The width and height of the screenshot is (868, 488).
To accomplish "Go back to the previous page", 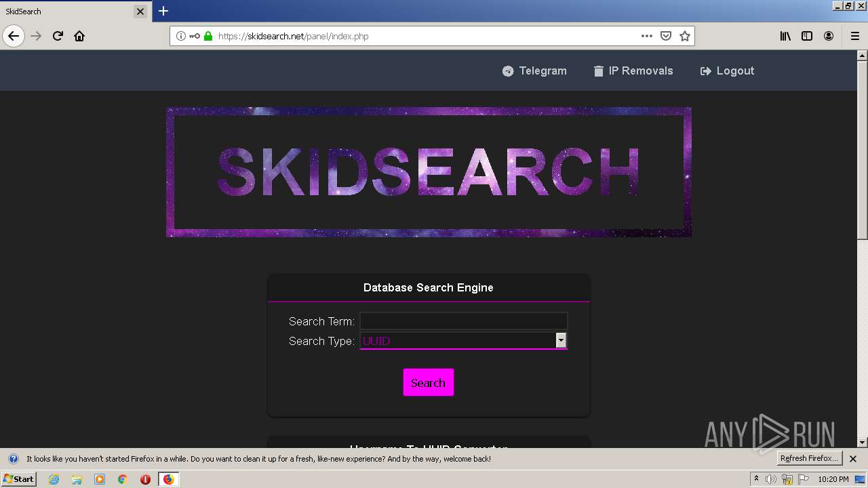I will [14, 36].
